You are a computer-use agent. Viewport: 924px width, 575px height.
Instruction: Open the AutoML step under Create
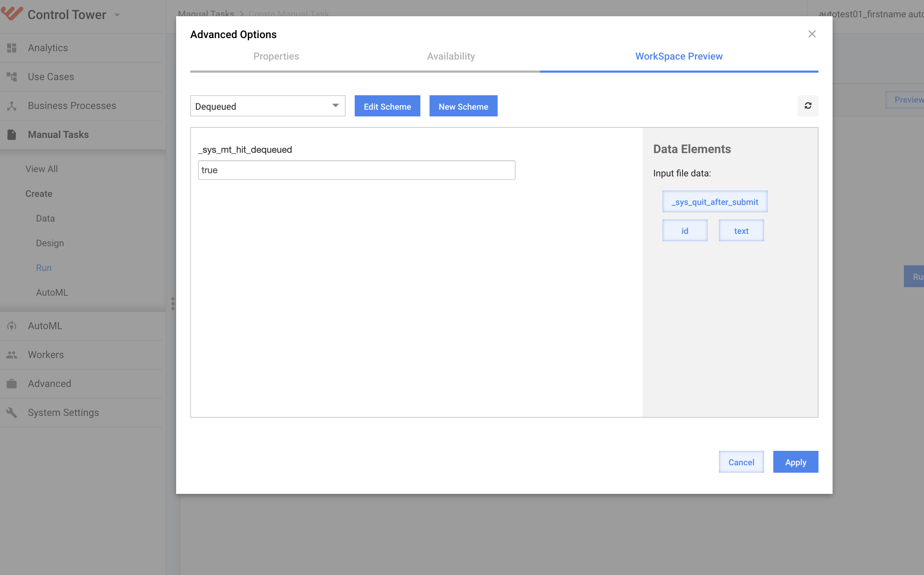pyautogui.click(x=52, y=293)
